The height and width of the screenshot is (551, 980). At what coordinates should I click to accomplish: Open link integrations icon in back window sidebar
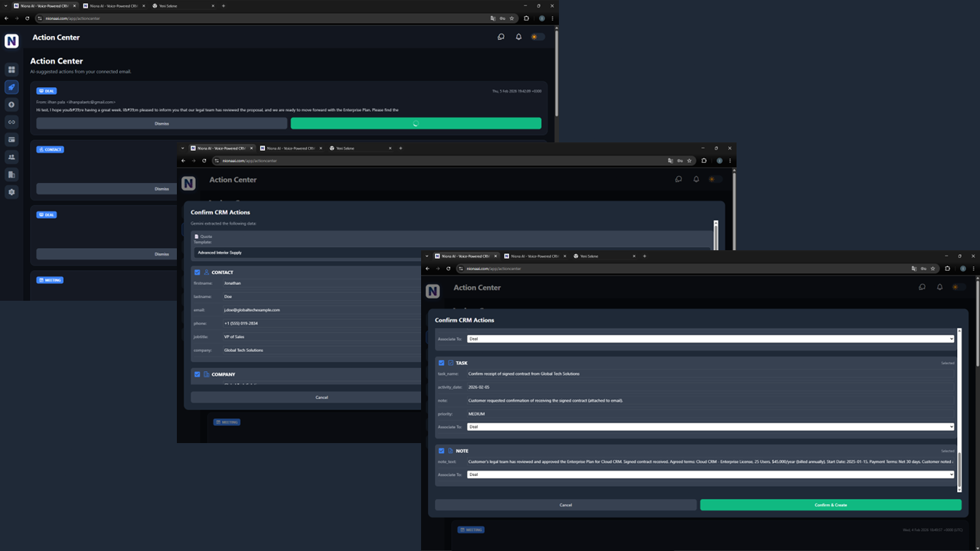click(x=11, y=122)
